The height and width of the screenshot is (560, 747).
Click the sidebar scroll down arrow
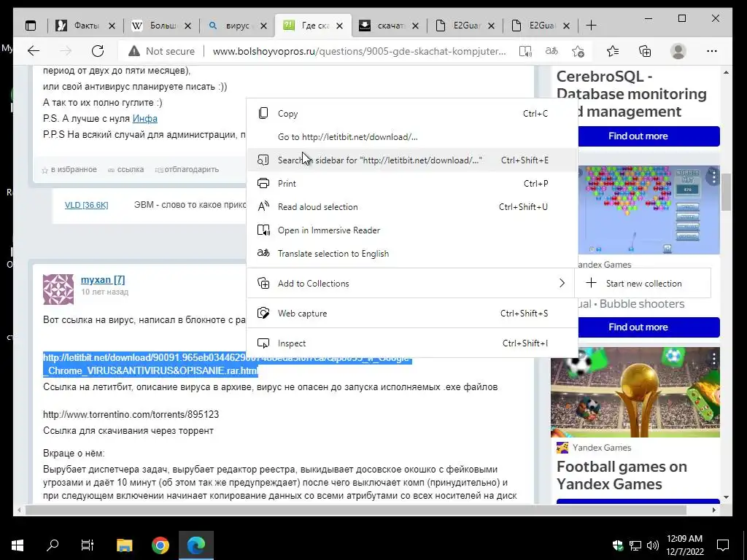coord(726,497)
